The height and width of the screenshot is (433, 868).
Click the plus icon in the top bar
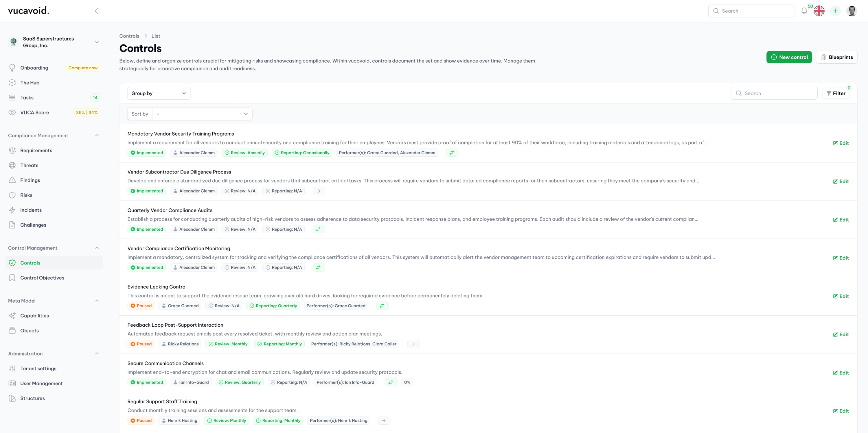click(x=835, y=11)
